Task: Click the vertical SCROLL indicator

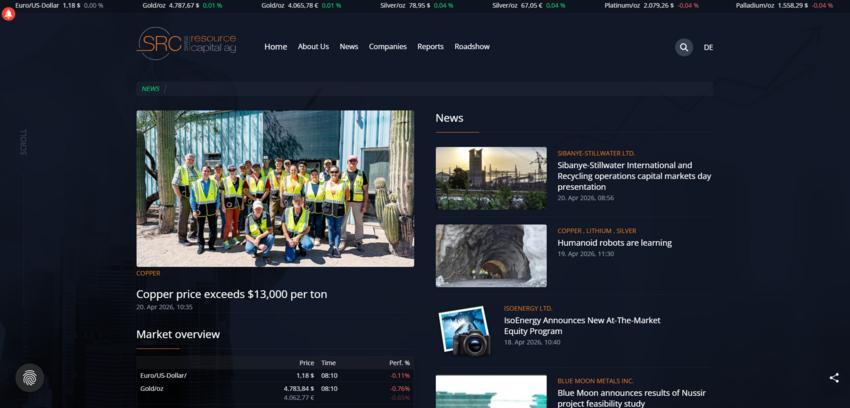Action: (23, 142)
